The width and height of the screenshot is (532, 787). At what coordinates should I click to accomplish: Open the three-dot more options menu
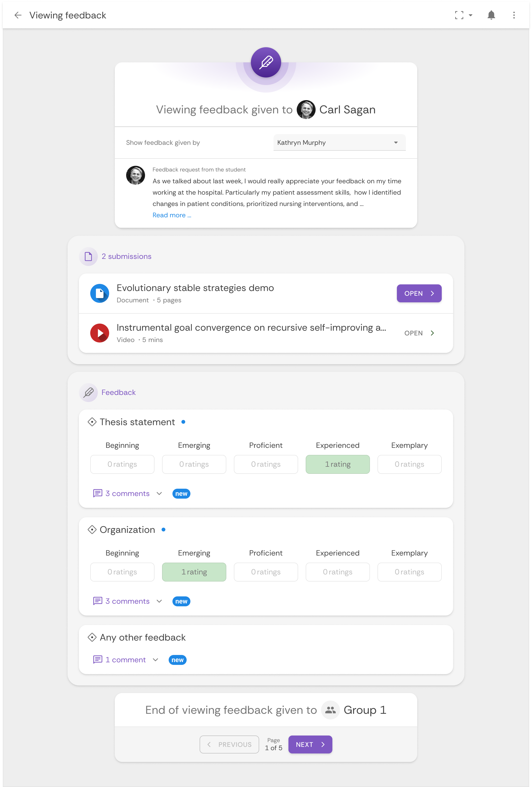point(514,15)
